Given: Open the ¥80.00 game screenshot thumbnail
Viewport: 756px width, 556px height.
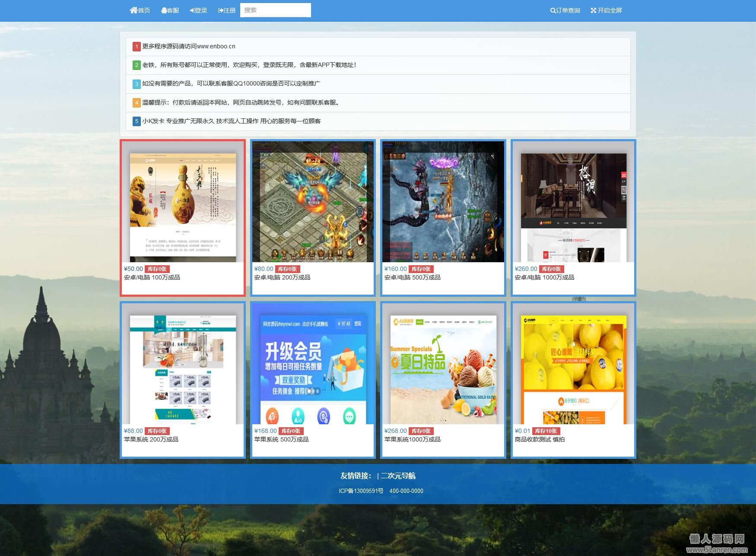Looking at the screenshot, I should tap(313, 202).
